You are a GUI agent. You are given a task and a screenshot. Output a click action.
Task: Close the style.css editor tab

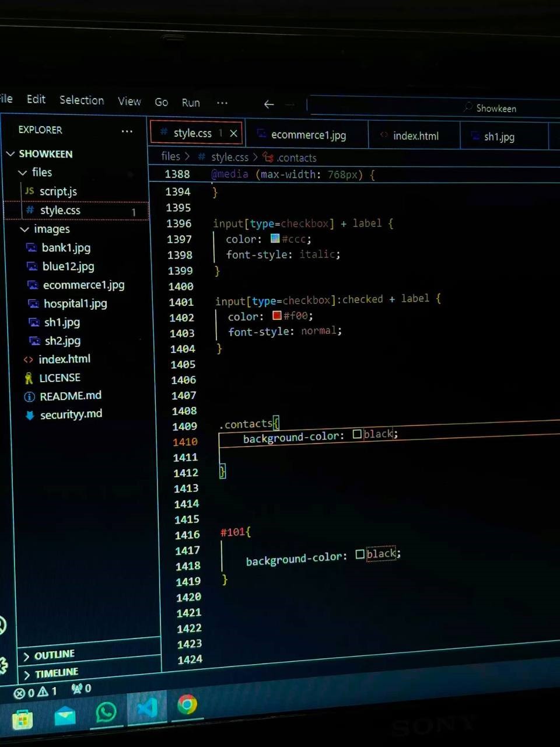pos(233,133)
